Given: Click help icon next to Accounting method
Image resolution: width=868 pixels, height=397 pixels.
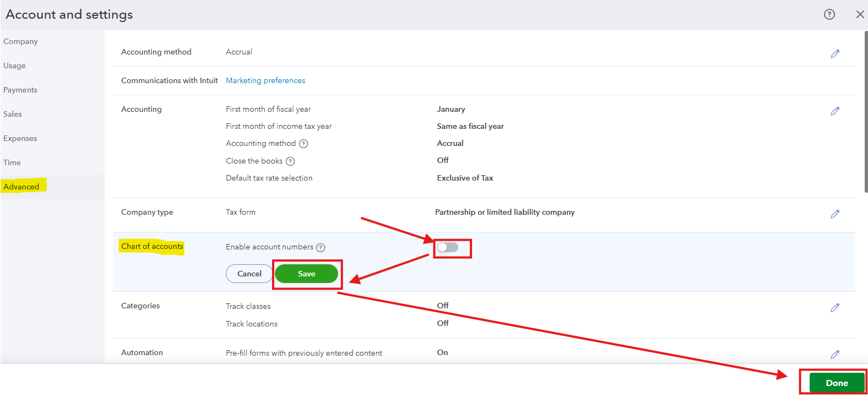Looking at the screenshot, I should pyautogui.click(x=303, y=144).
